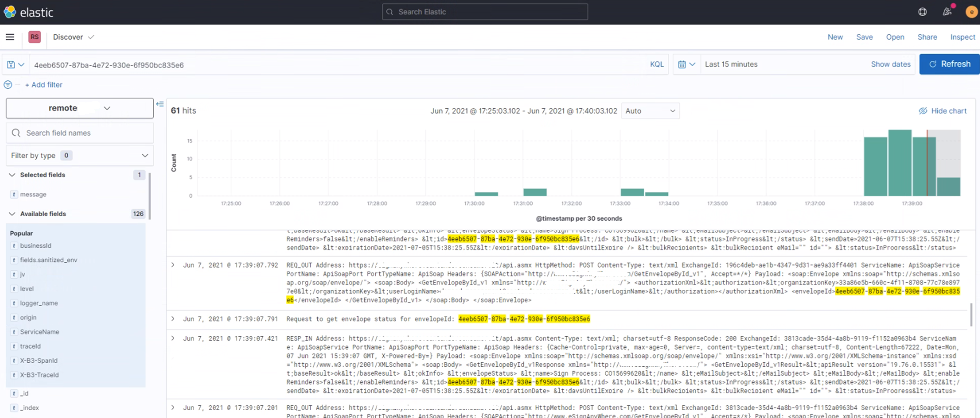
Task: Focus the Search Elastic input
Action: tap(485, 12)
